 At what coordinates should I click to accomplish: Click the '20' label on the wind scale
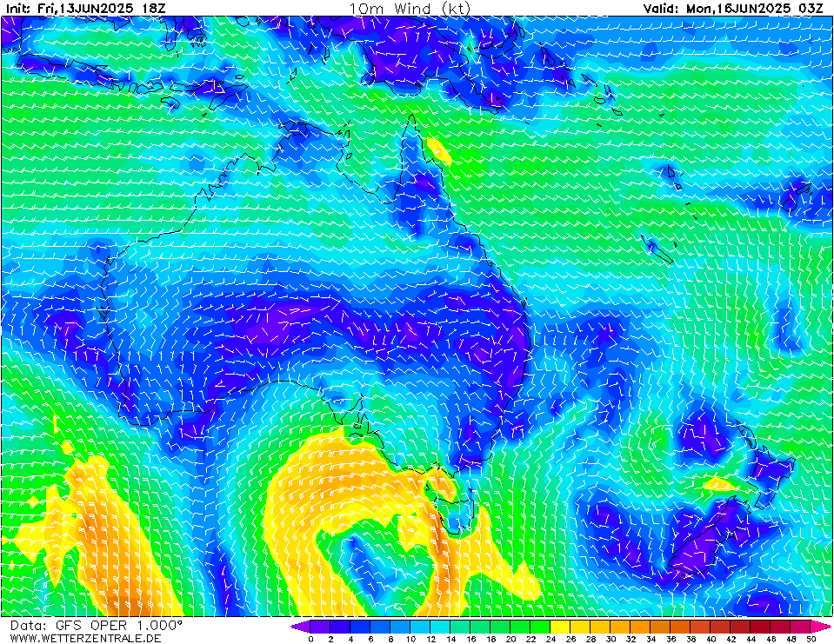pyautogui.click(x=510, y=639)
